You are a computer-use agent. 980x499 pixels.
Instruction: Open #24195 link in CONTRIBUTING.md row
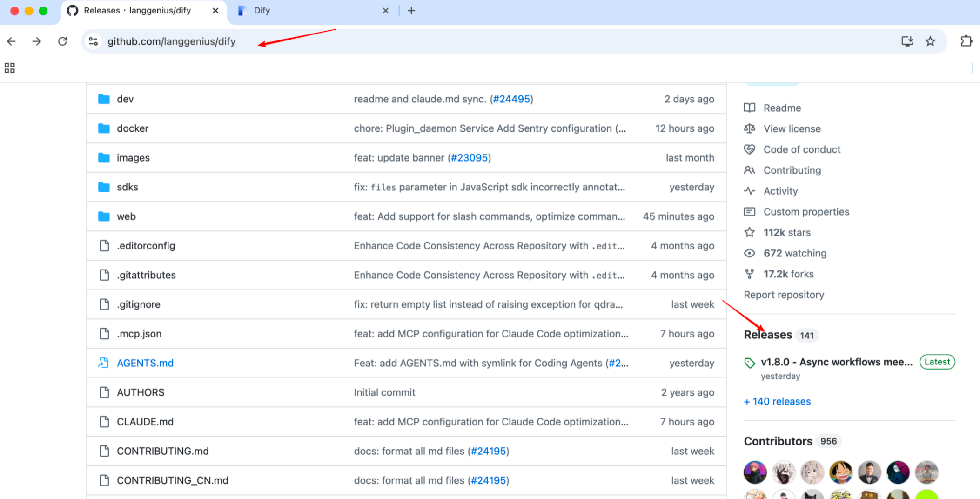pyautogui.click(x=488, y=451)
